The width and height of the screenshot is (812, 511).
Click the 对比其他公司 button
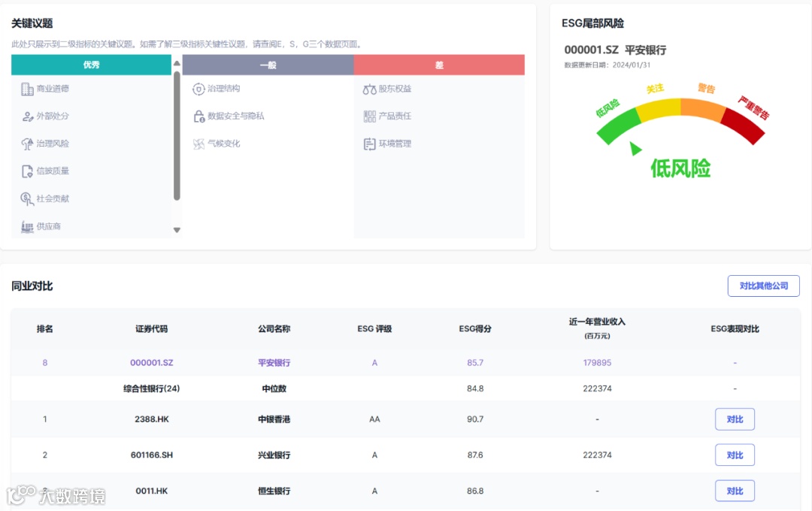pyautogui.click(x=763, y=286)
